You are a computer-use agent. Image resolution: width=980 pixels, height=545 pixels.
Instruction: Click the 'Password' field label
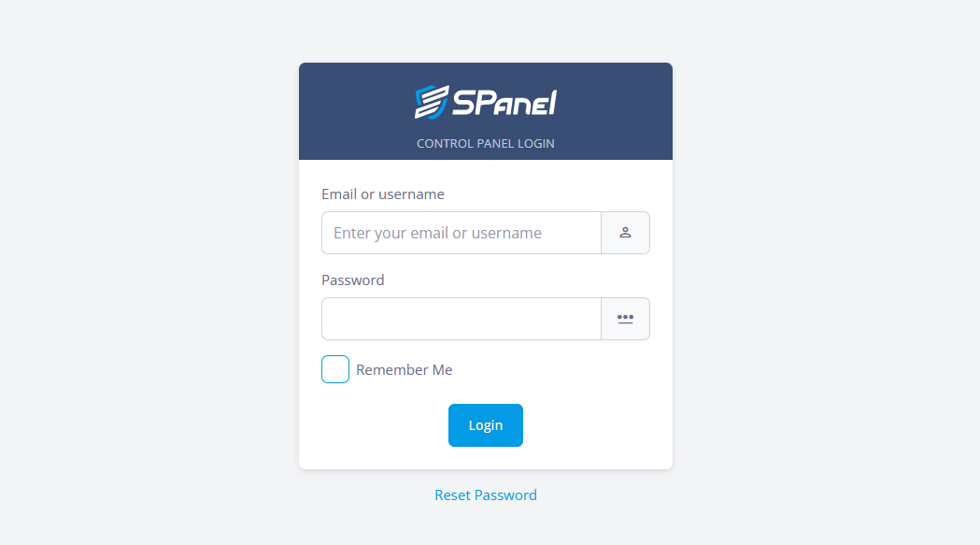(x=352, y=280)
